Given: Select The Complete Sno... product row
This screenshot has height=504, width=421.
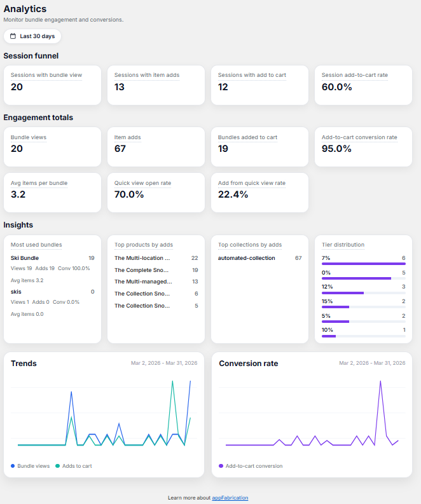Looking at the screenshot, I should 156,270.
